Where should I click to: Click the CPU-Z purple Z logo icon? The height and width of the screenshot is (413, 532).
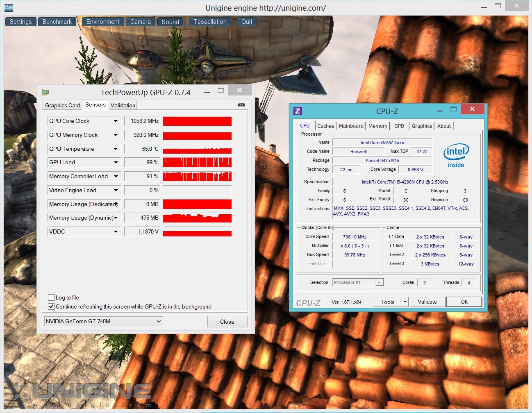(298, 111)
